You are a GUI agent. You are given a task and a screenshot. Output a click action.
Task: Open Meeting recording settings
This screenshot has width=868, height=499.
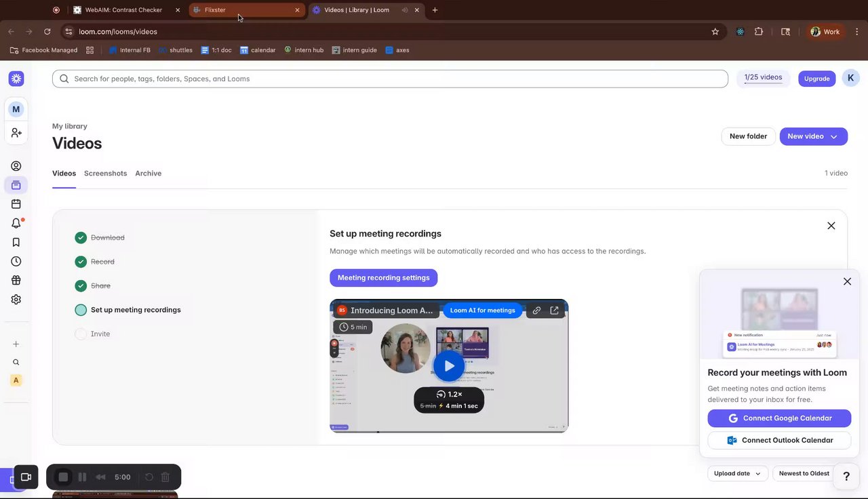pos(383,278)
